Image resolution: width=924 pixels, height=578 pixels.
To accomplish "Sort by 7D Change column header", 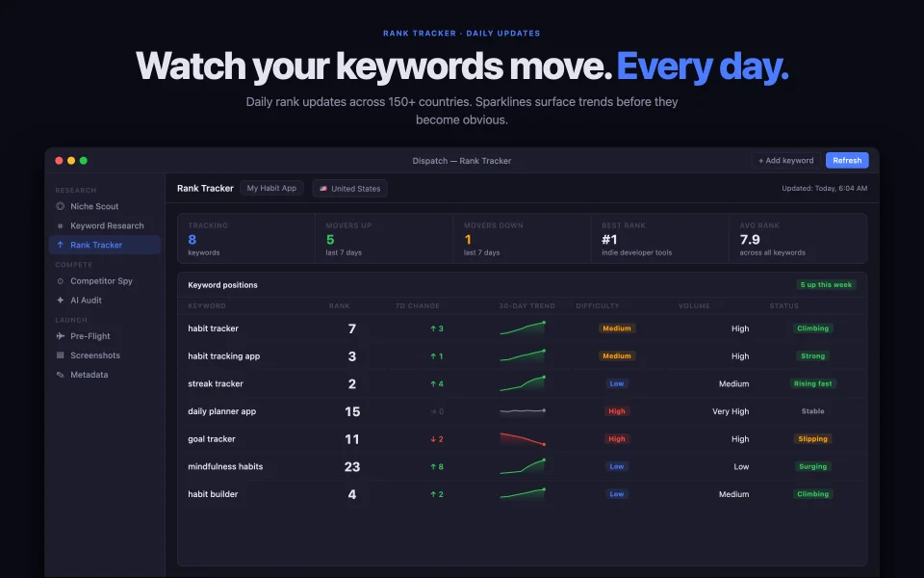I will coord(417,306).
